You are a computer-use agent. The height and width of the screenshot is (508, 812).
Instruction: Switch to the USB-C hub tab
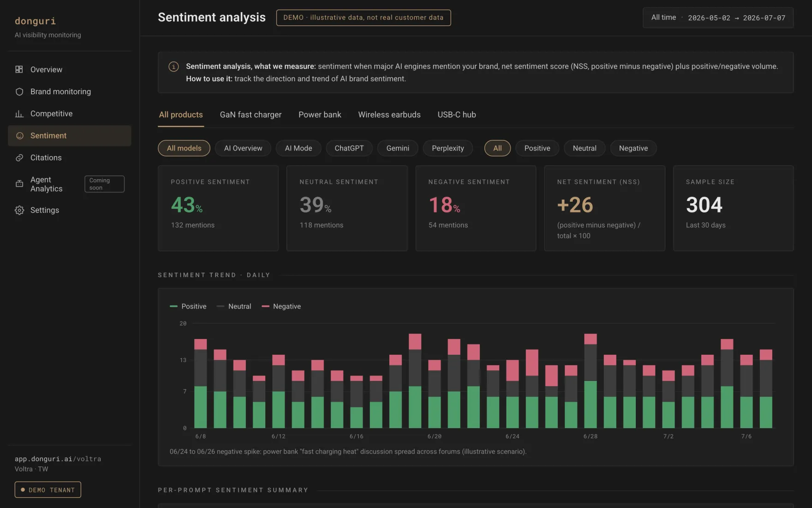(x=457, y=115)
